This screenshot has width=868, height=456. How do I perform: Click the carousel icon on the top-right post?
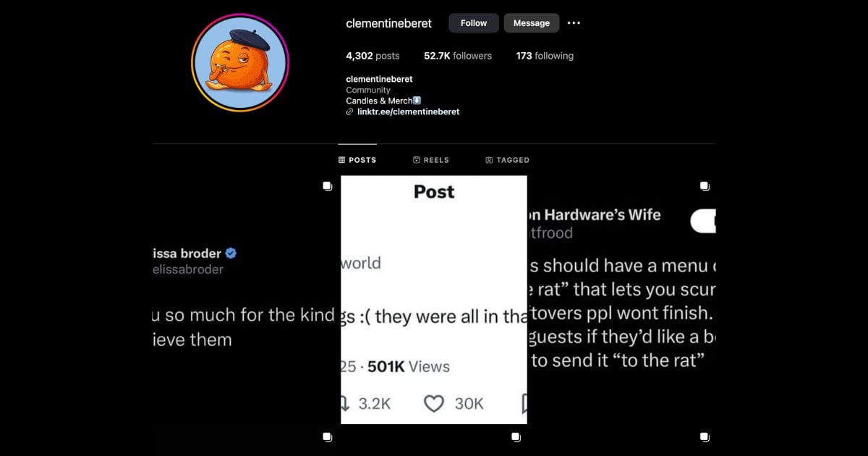click(x=705, y=187)
